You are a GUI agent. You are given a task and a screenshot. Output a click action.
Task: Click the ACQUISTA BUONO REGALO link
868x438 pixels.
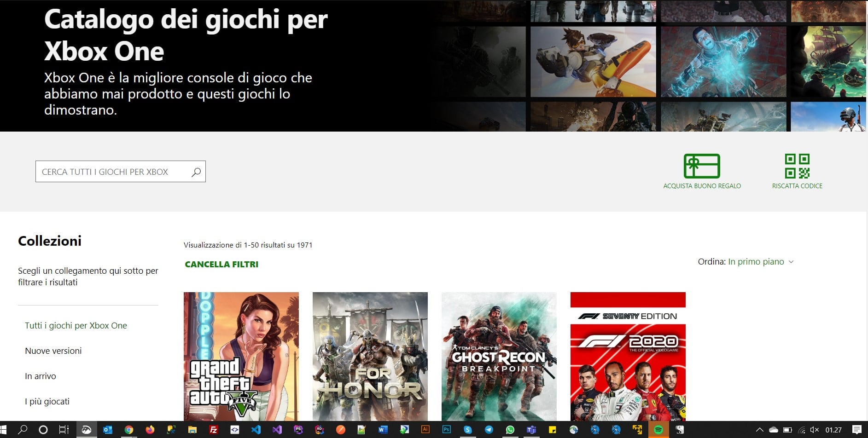(x=702, y=186)
